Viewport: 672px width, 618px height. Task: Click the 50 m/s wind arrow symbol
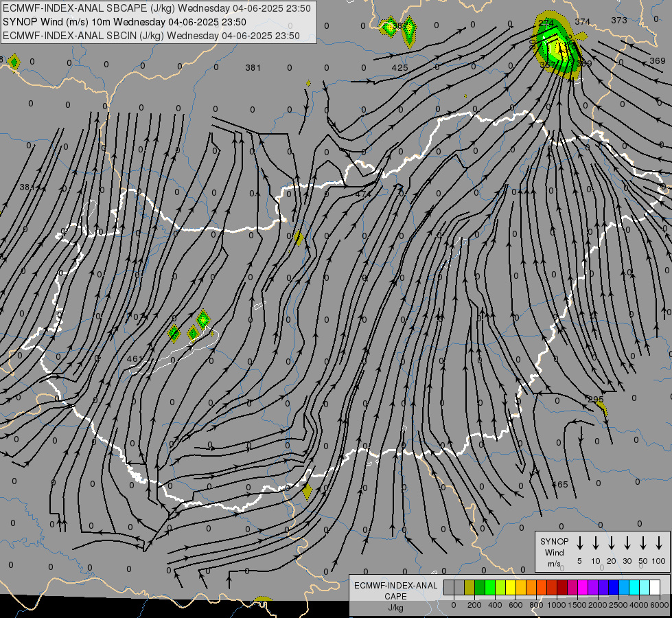tap(643, 543)
